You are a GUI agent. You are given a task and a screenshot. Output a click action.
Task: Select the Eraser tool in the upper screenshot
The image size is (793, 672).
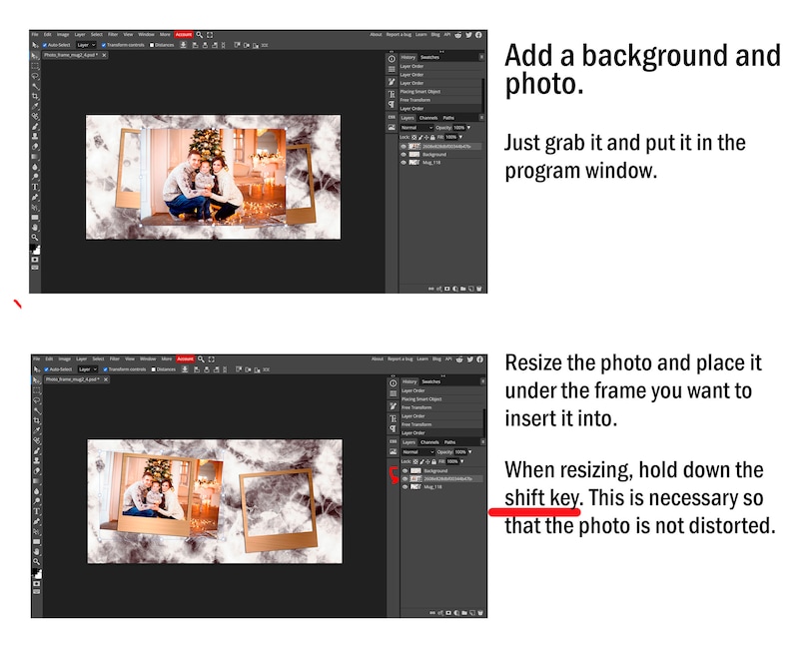(35, 147)
